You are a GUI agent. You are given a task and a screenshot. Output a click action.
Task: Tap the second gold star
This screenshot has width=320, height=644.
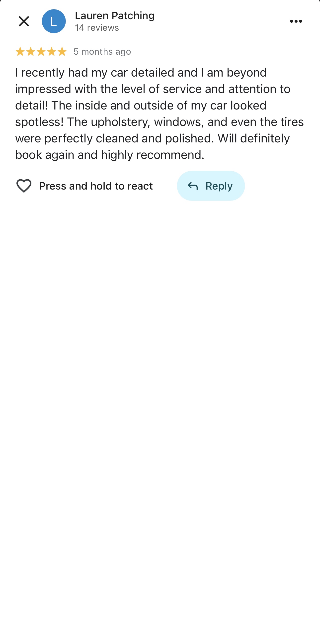[30, 51]
